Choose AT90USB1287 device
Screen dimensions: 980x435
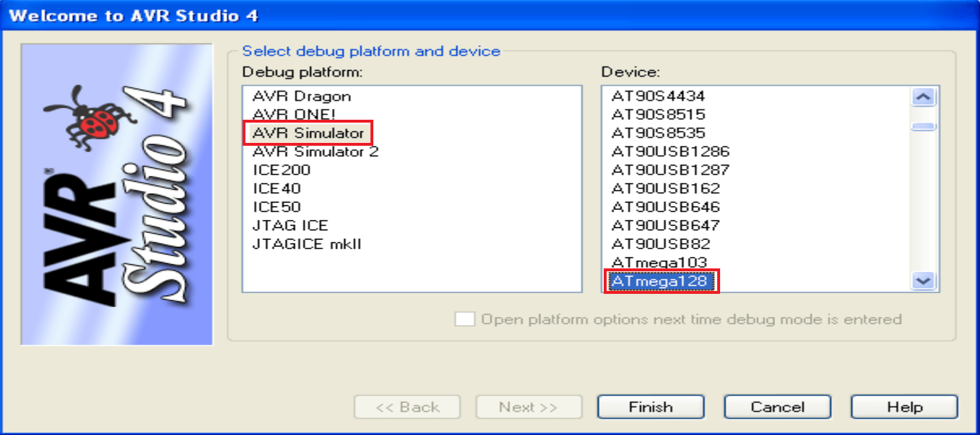pyautogui.click(x=670, y=170)
